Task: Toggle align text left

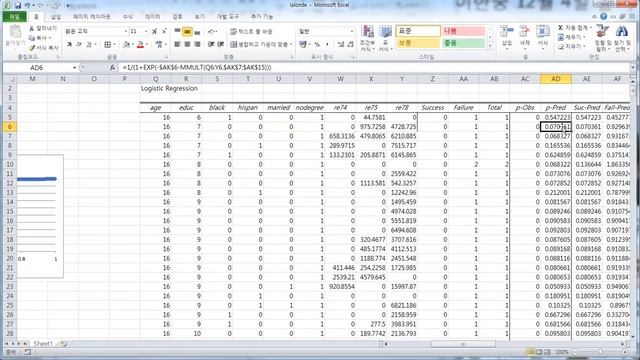Action: coord(177,44)
